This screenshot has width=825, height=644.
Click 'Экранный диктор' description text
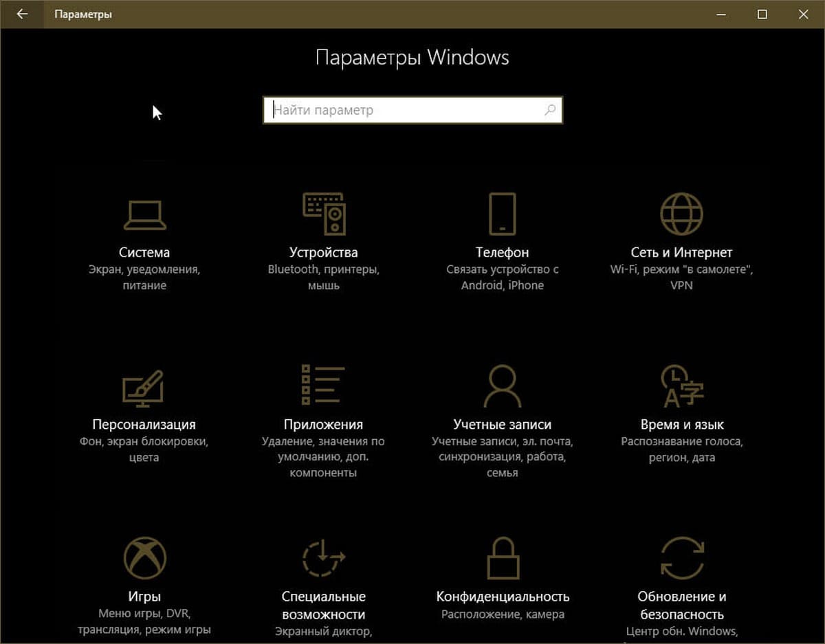(x=323, y=631)
